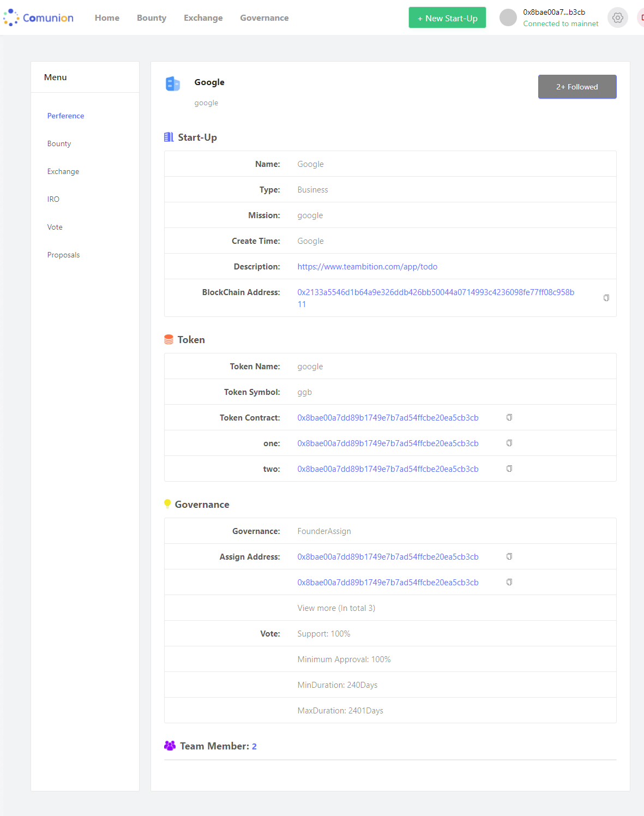The image size is (644, 816).
Task: Select Exchange in the side menu
Action: (63, 171)
